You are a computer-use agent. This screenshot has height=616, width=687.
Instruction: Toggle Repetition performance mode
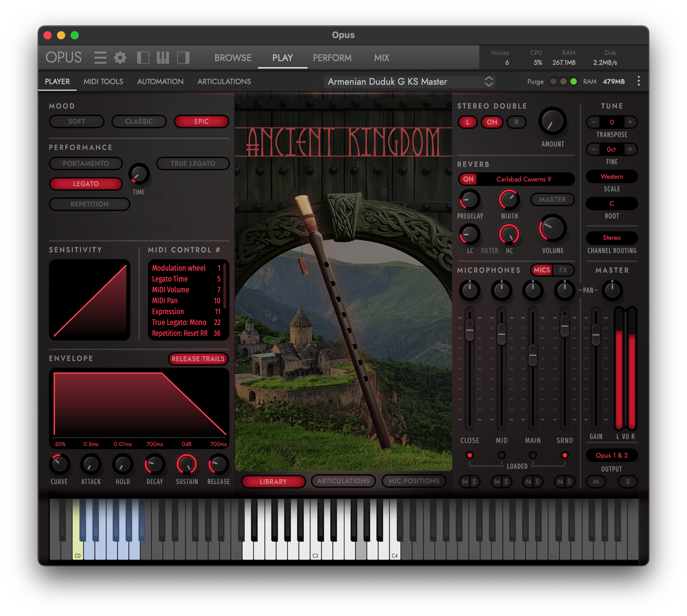pyautogui.click(x=90, y=204)
